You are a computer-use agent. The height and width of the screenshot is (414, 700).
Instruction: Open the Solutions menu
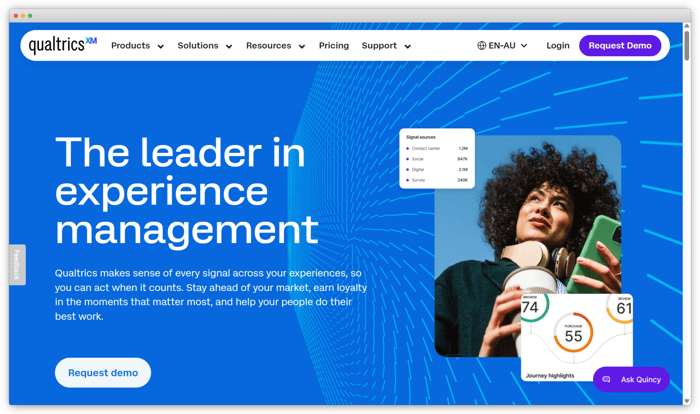pyautogui.click(x=198, y=46)
